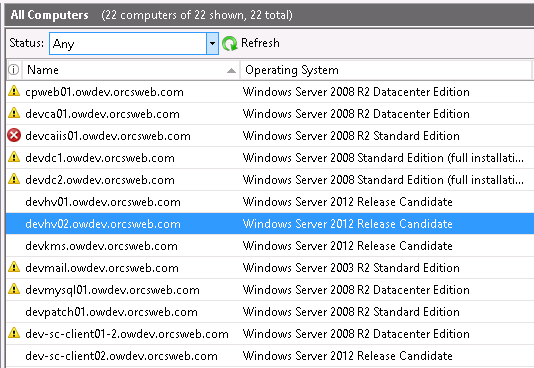The width and height of the screenshot is (534, 368).
Task: Click the Refresh label text
Action: tap(260, 43)
